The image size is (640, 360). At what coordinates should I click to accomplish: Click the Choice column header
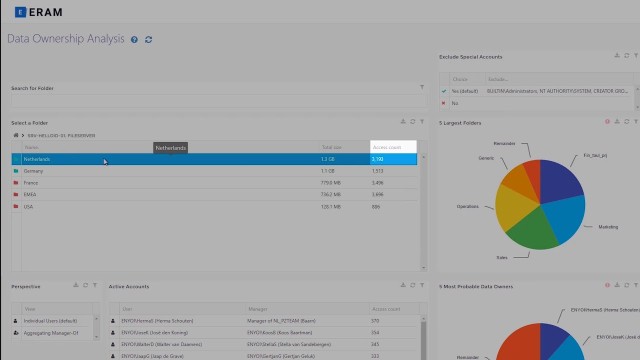(460, 79)
